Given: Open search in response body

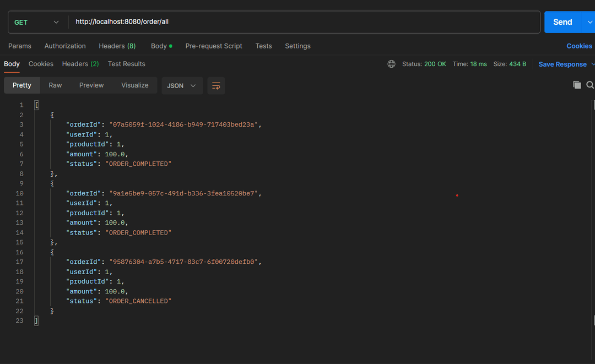Looking at the screenshot, I should (x=590, y=85).
